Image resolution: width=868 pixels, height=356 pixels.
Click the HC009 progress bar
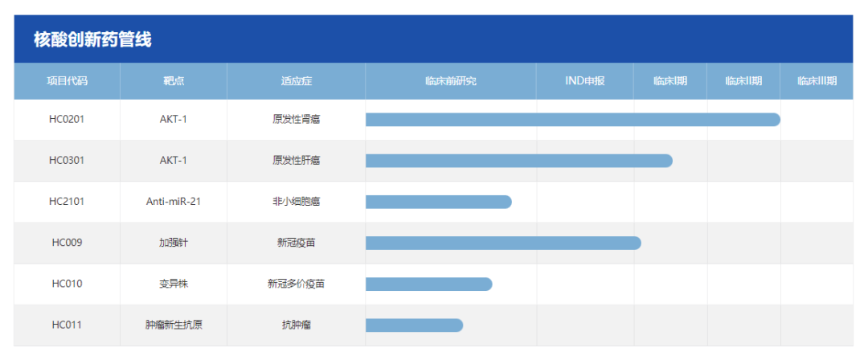click(x=503, y=243)
